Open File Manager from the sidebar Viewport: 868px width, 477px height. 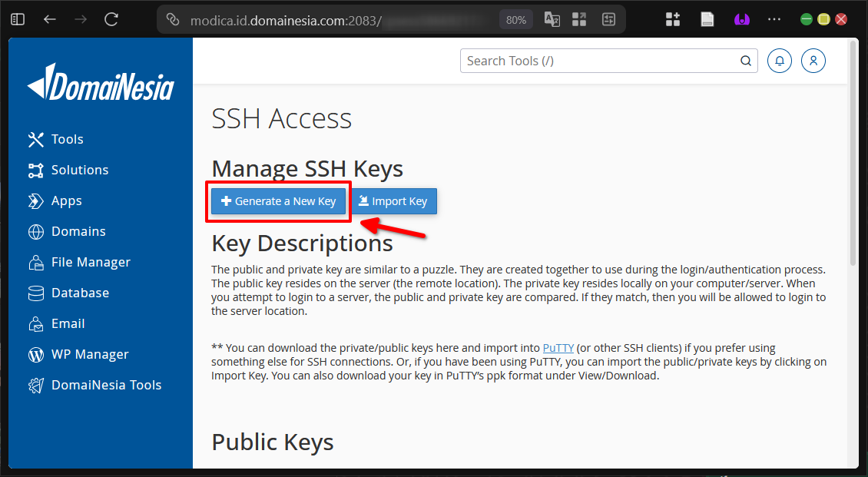coord(90,262)
